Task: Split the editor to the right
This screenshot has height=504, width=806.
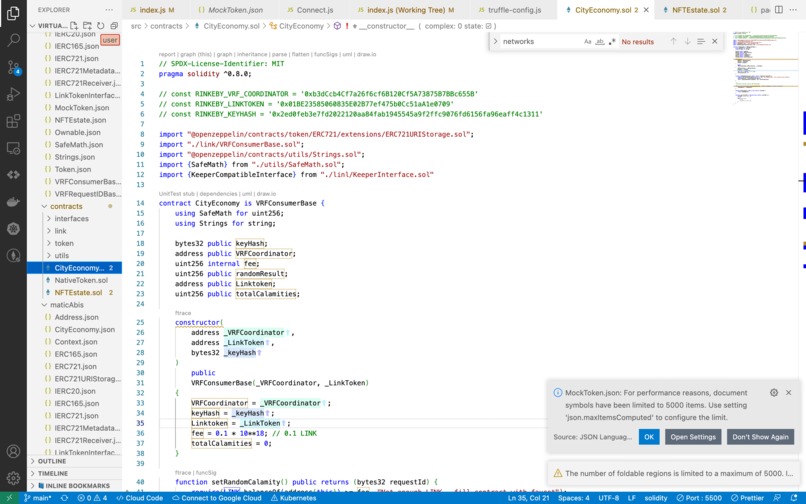Action: click(x=779, y=10)
